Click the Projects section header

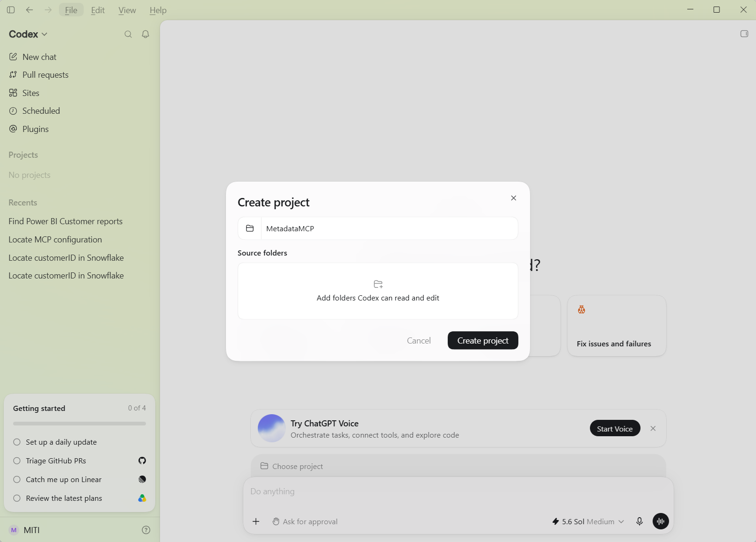click(x=23, y=155)
